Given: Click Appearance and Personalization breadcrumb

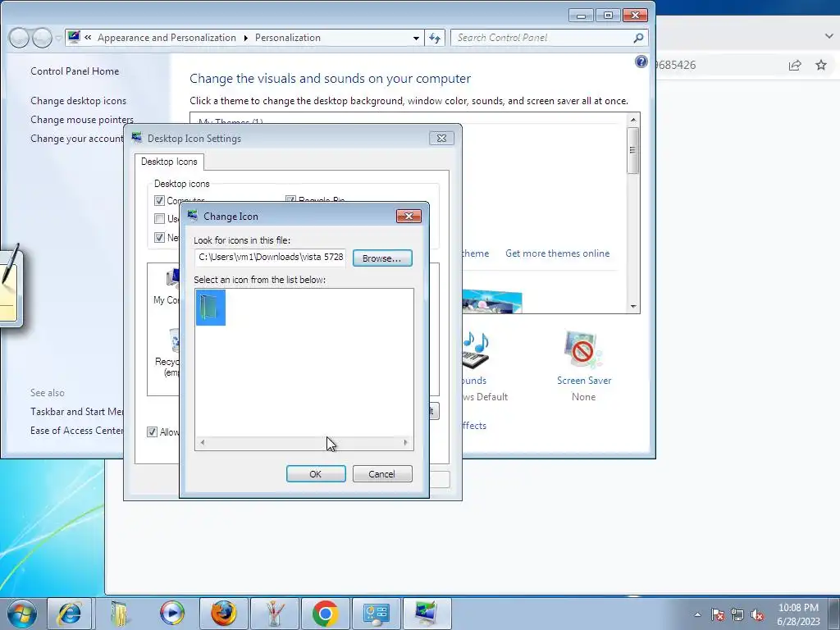Looking at the screenshot, I should pyautogui.click(x=167, y=38).
